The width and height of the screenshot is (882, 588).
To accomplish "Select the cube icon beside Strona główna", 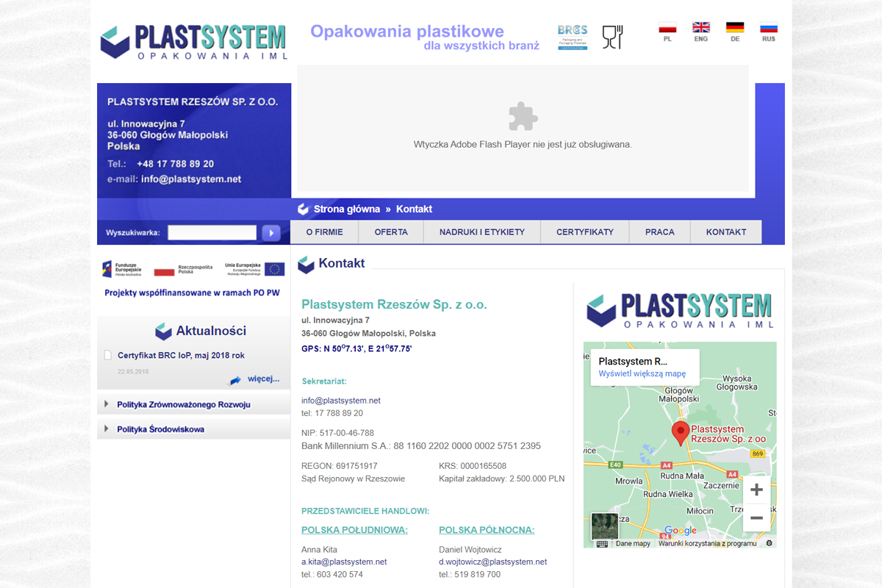I will click(x=303, y=209).
